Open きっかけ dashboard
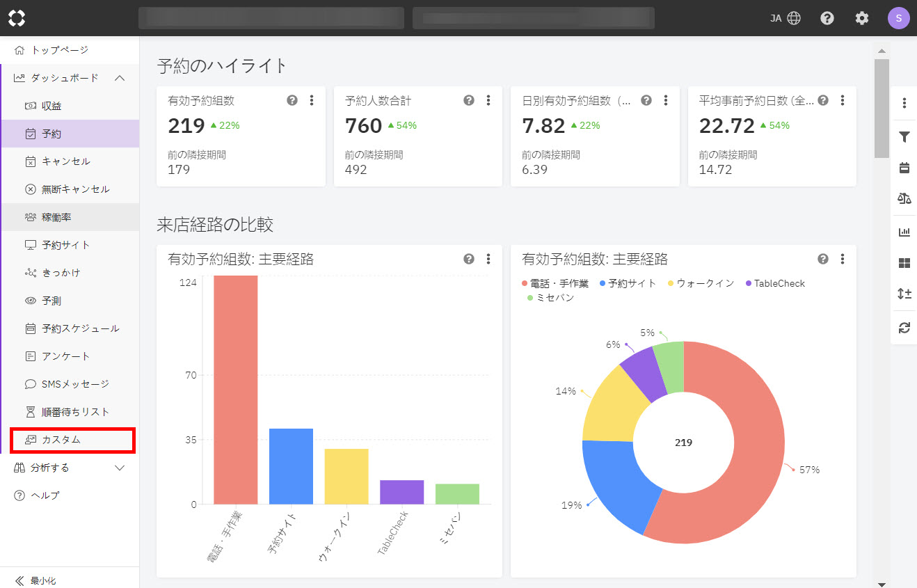Screen dimensions: 917x588 [70, 273]
